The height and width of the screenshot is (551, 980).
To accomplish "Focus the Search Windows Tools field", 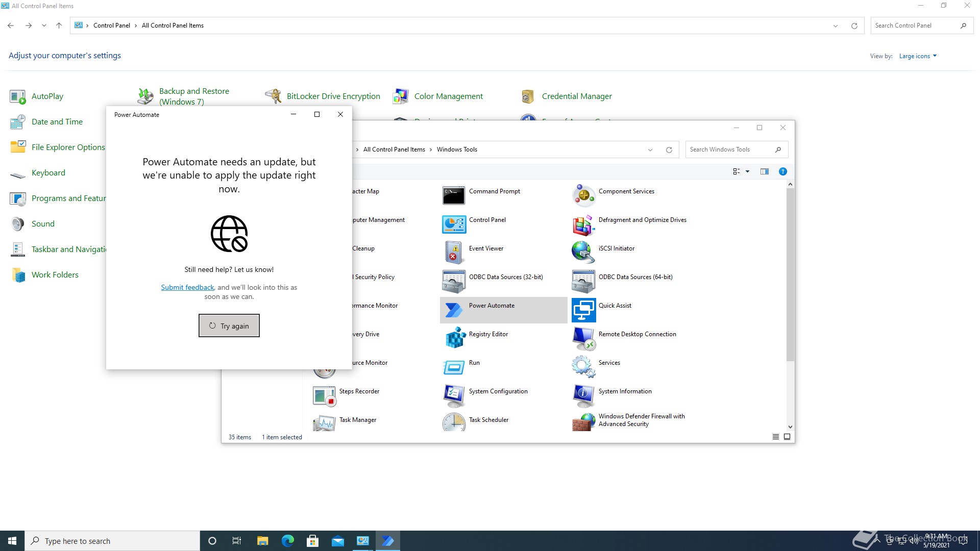I will 737,149.
